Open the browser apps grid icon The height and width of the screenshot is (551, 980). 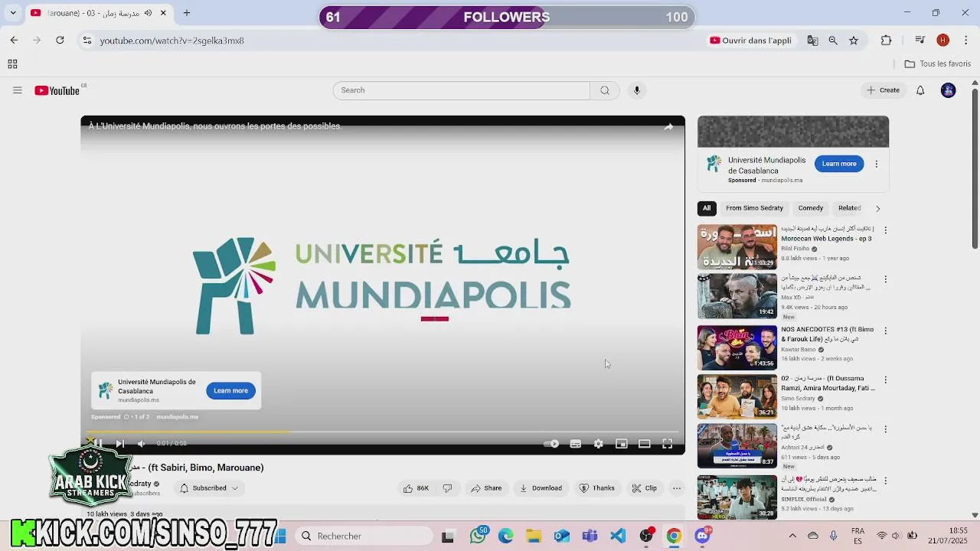pyautogui.click(x=12, y=64)
